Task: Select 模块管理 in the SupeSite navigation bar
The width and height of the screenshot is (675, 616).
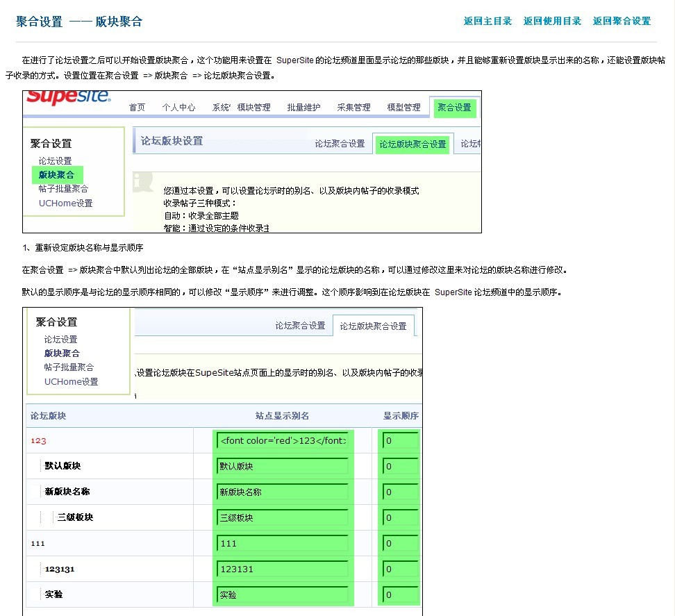Action: [x=253, y=107]
